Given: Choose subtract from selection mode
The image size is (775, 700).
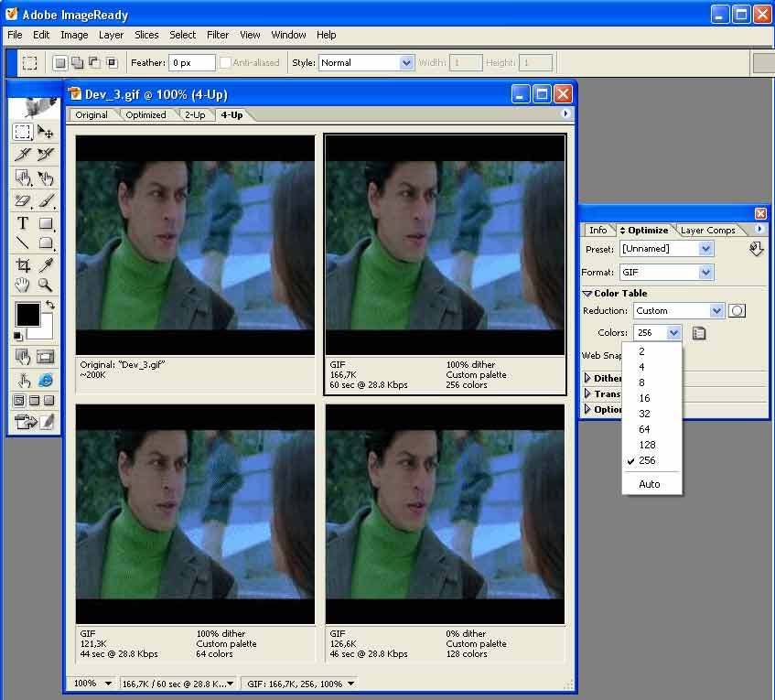Looking at the screenshot, I should coord(94,63).
